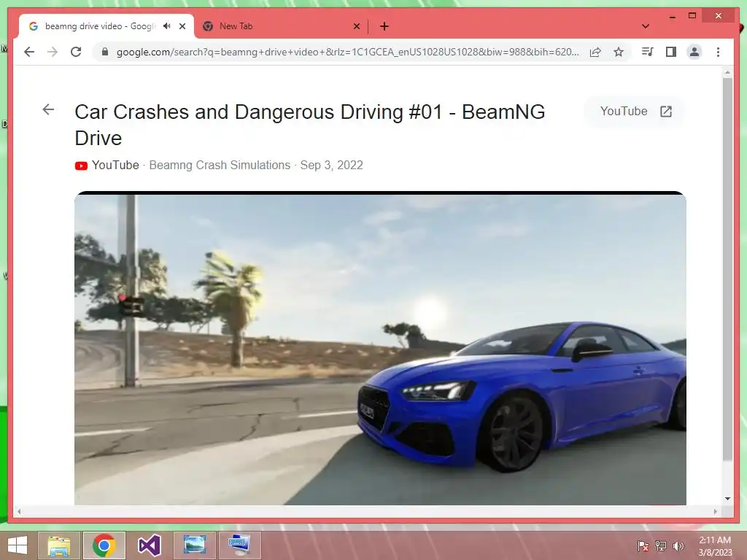
Task: Open the Chrome three-dot menu
Action: pos(718,52)
